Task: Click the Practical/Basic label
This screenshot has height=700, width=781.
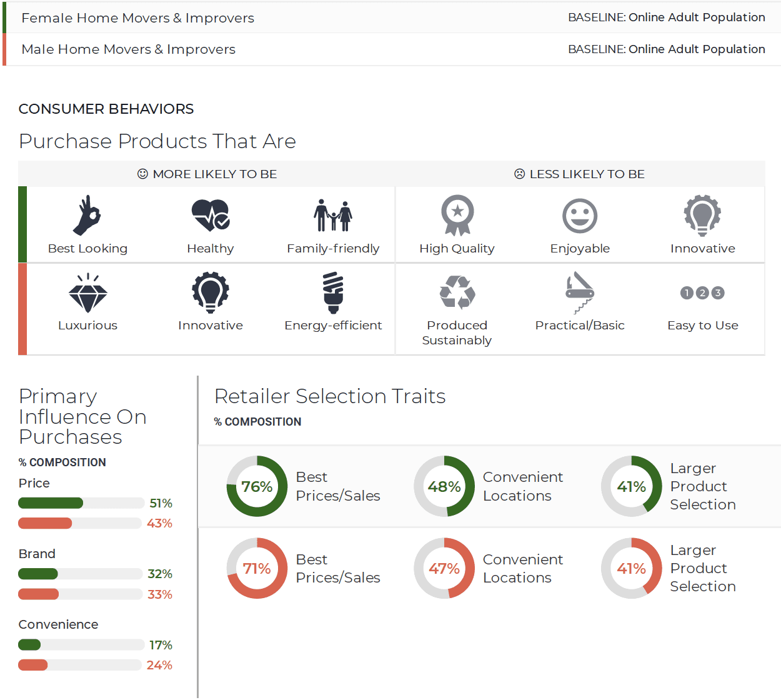Action: (580, 326)
